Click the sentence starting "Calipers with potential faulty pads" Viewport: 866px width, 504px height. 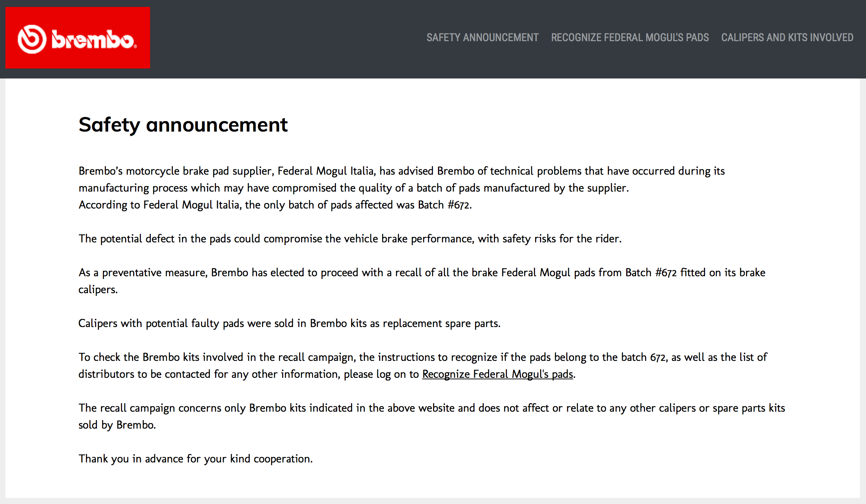click(289, 323)
